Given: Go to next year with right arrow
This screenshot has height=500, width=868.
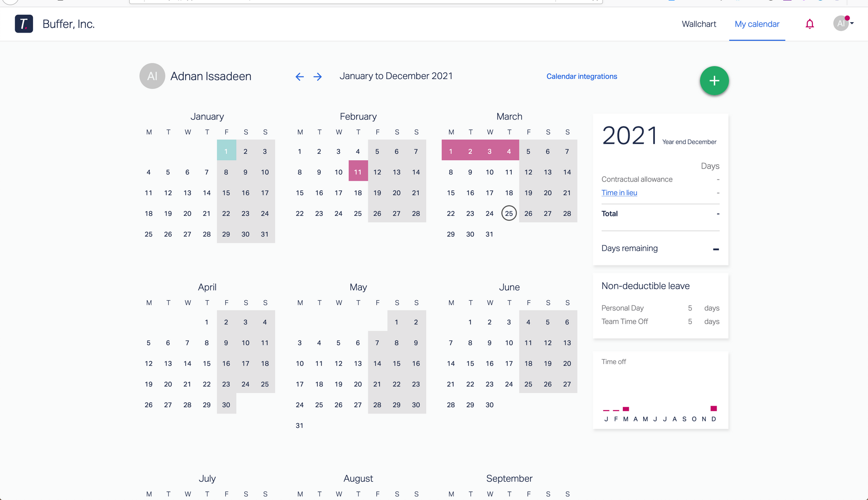Looking at the screenshot, I should [x=318, y=77].
